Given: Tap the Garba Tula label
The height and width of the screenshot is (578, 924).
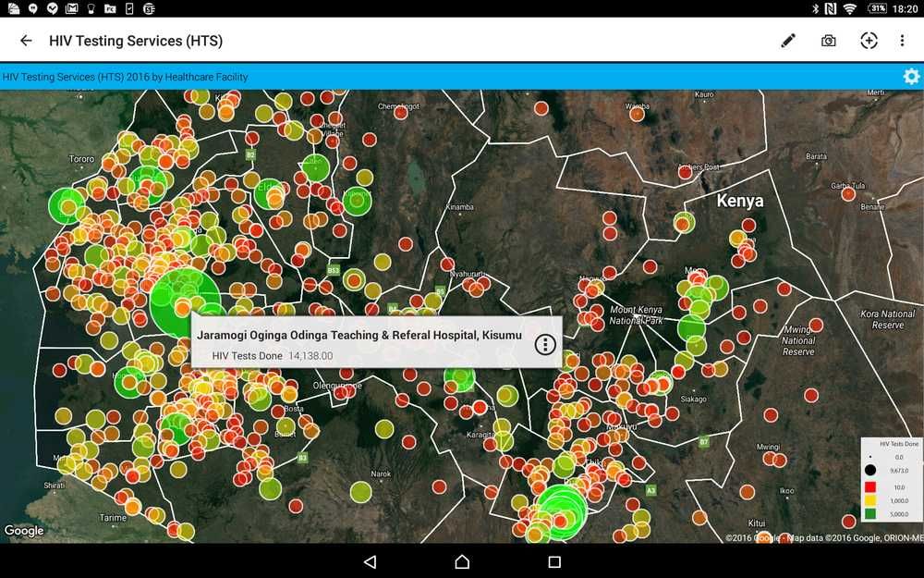Looking at the screenshot, I should (x=848, y=186).
